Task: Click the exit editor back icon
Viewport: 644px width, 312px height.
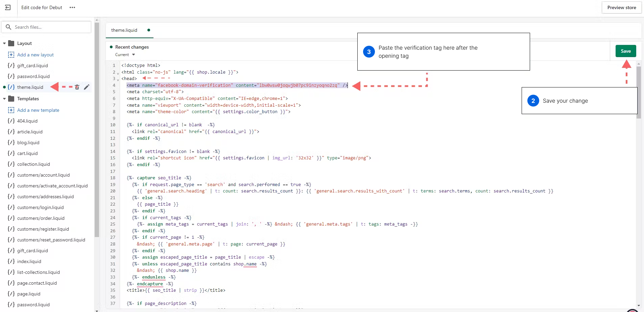Action: coord(8,7)
